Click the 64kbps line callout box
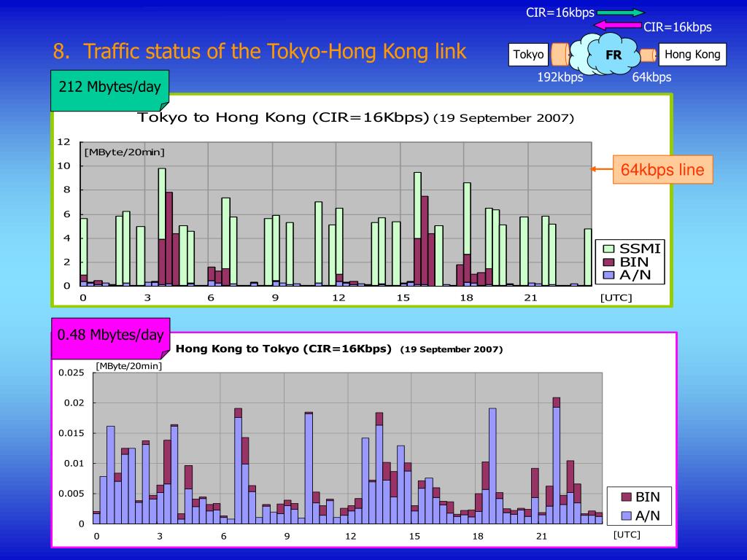 (x=662, y=169)
